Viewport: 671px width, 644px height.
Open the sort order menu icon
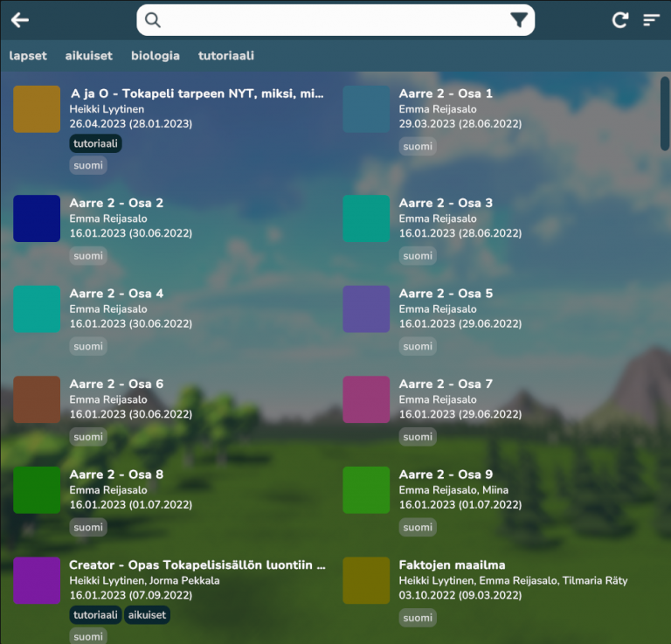click(651, 20)
